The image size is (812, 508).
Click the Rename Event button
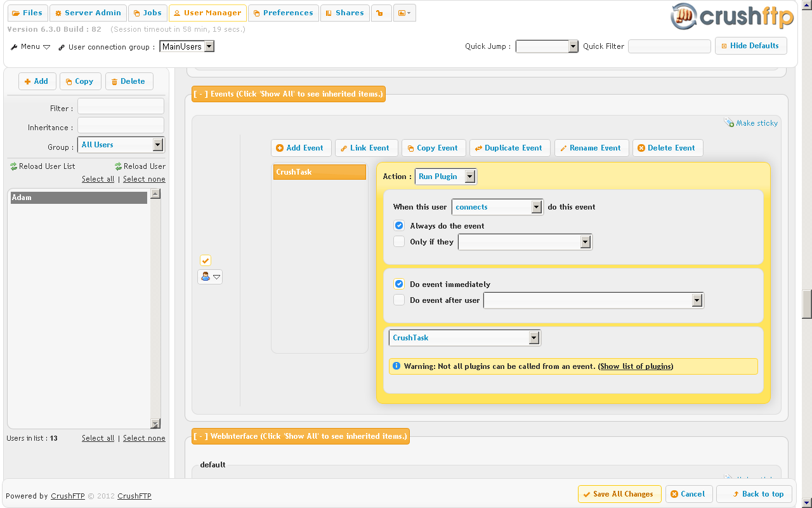click(591, 148)
